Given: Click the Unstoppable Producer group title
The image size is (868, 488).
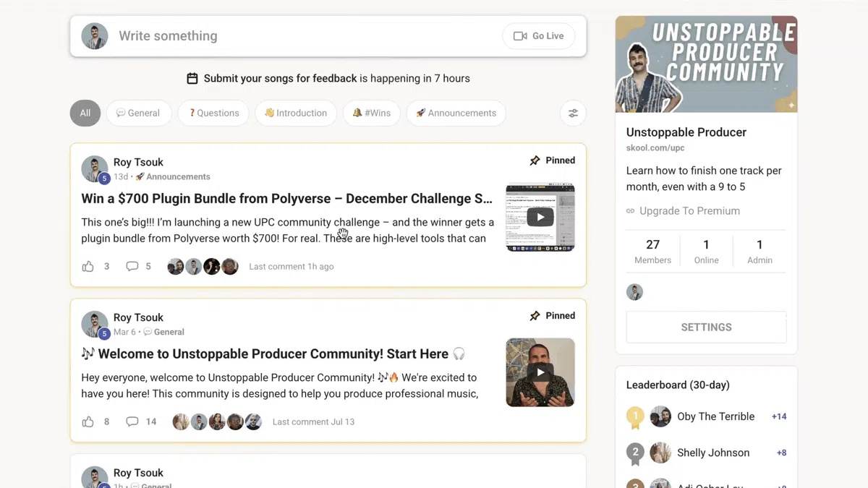Looking at the screenshot, I should pos(686,132).
